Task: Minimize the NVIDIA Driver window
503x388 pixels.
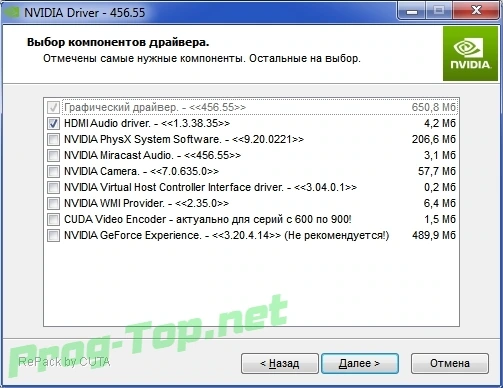Action: click(412, 12)
